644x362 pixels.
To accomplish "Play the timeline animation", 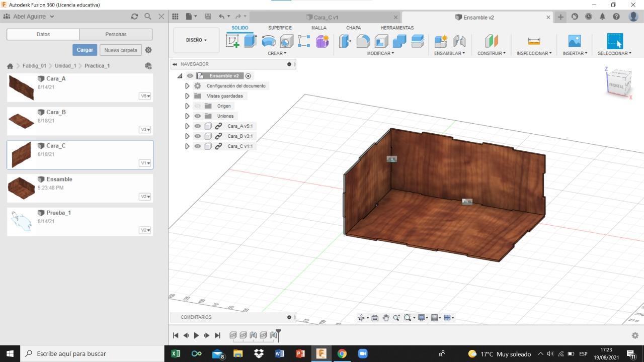I will click(x=196, y=335).
